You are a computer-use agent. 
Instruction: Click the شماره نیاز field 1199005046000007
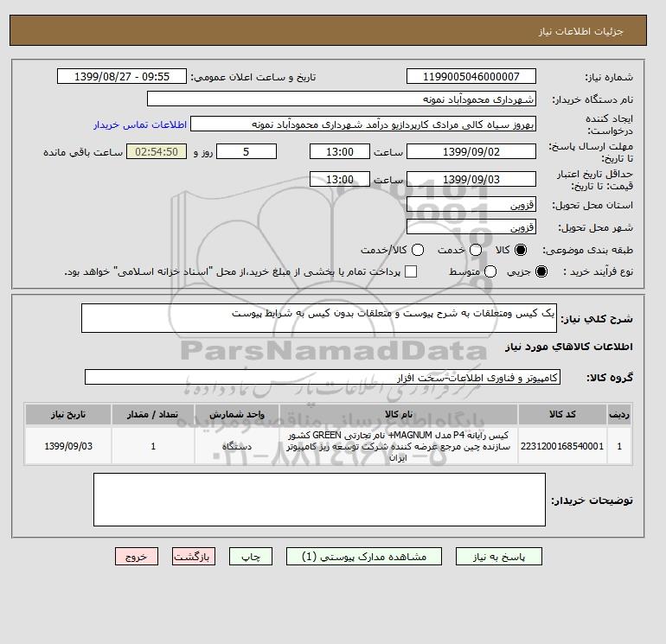pos(471,76)
